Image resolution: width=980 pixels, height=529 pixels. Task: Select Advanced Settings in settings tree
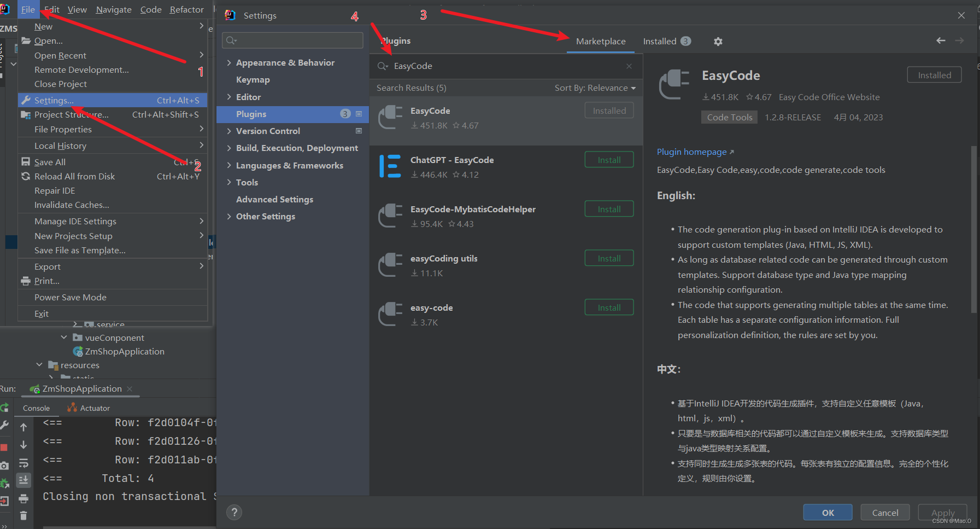[x=274, y=200]
